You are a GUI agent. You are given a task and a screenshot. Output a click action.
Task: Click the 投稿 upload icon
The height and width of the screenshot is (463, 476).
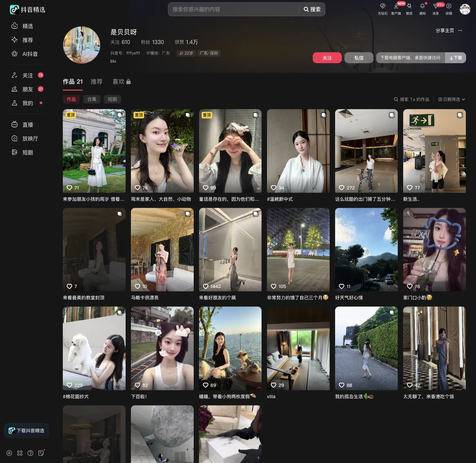coord(449,6)
